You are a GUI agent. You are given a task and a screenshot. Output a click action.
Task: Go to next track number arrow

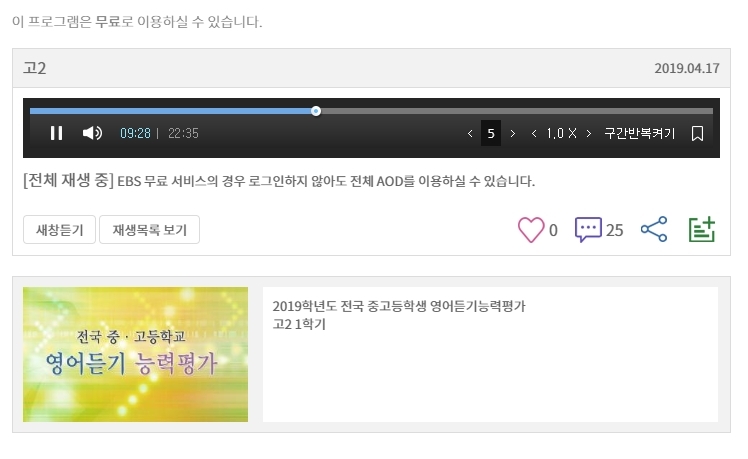point(513,134)
